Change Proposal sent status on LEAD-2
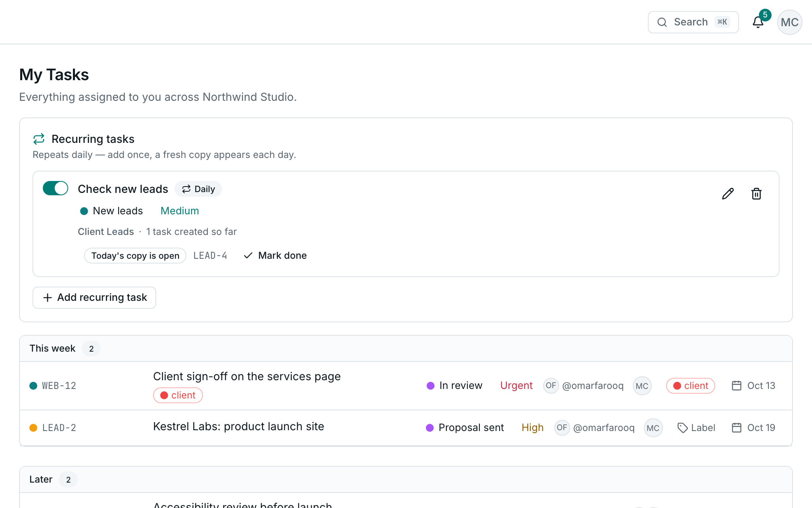The width and height of the screenshot is (812, 508). 465,428
